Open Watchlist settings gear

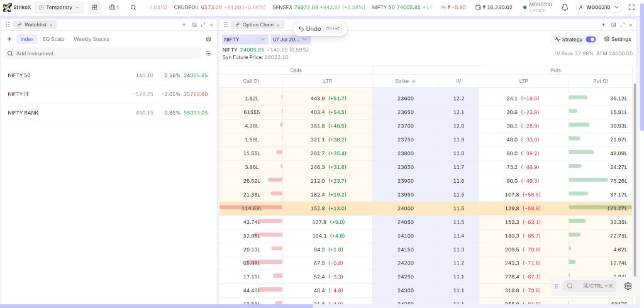[209, 40]
